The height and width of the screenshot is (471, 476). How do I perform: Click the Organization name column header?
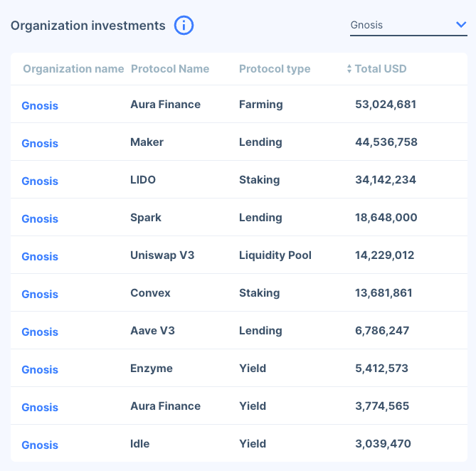click(x=73, y=69)
